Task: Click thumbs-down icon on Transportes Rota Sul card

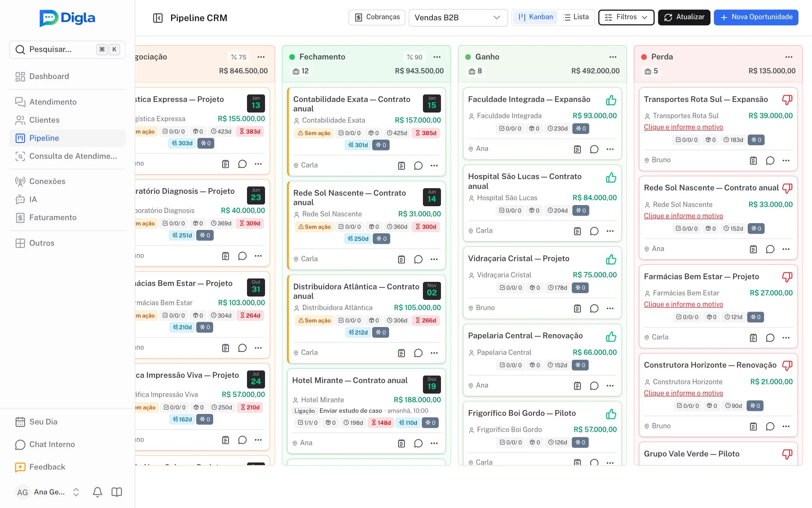Action: point(787,100)
